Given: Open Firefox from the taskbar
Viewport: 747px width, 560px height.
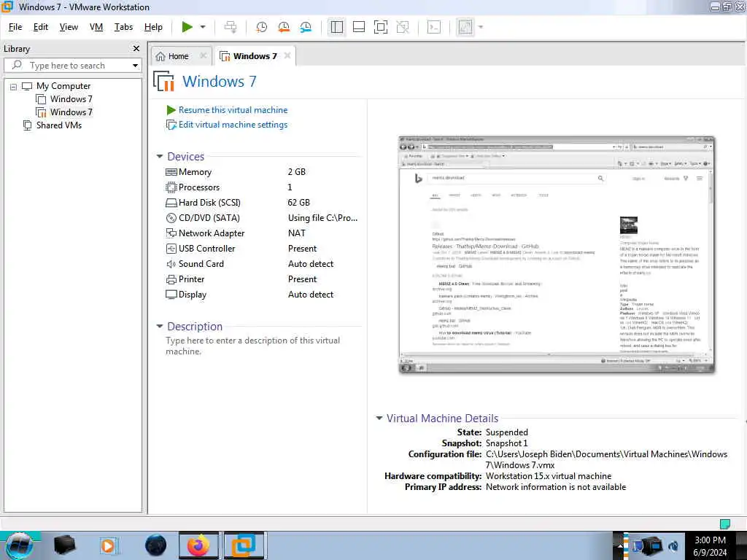Looking at the screenshot, I should coord(198,545).
